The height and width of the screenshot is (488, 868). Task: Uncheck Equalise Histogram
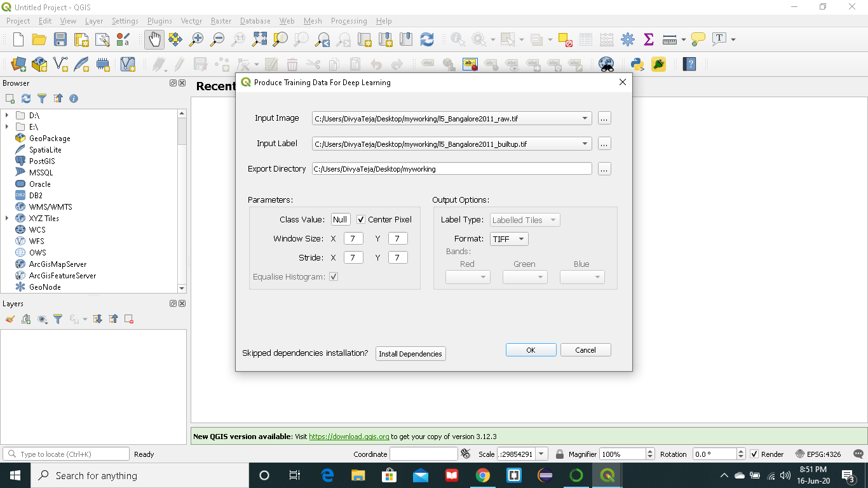click(333, 276)
